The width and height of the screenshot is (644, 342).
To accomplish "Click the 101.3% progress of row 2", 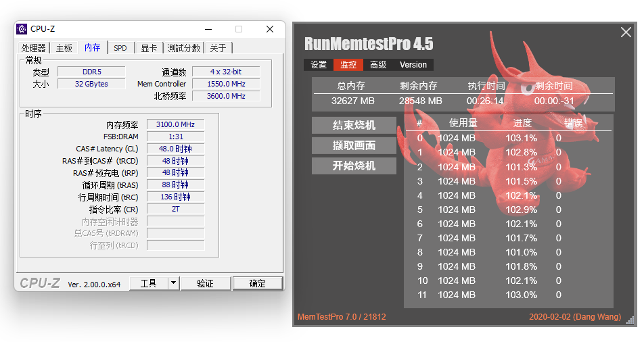I will coord(521,167).
